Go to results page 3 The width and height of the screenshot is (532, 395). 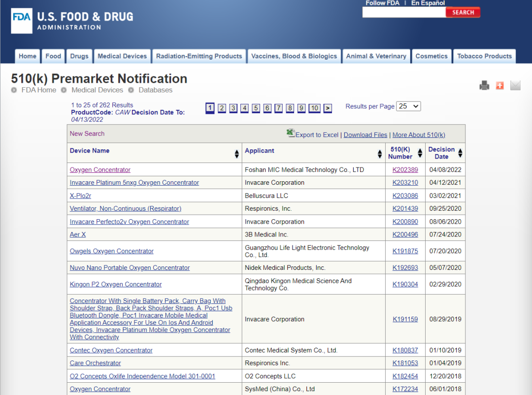[233, 108]
